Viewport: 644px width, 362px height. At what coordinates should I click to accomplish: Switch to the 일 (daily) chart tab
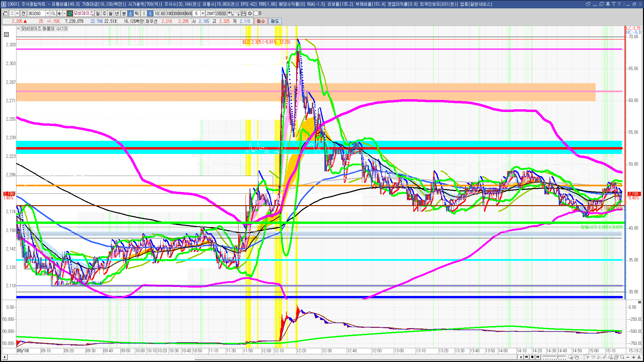[x=98, y=13]
